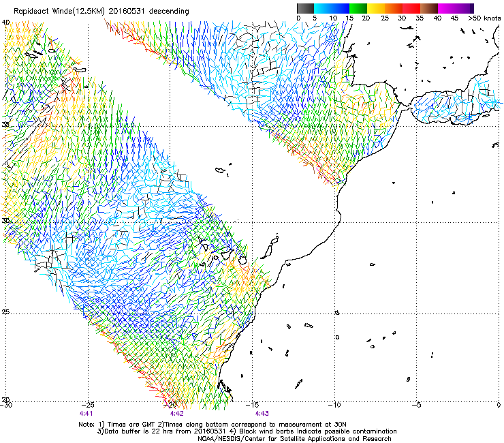The height and width of the screenshot is (443, 504).
Task: Click the legend label '20' under color bar
Action: 366,18
